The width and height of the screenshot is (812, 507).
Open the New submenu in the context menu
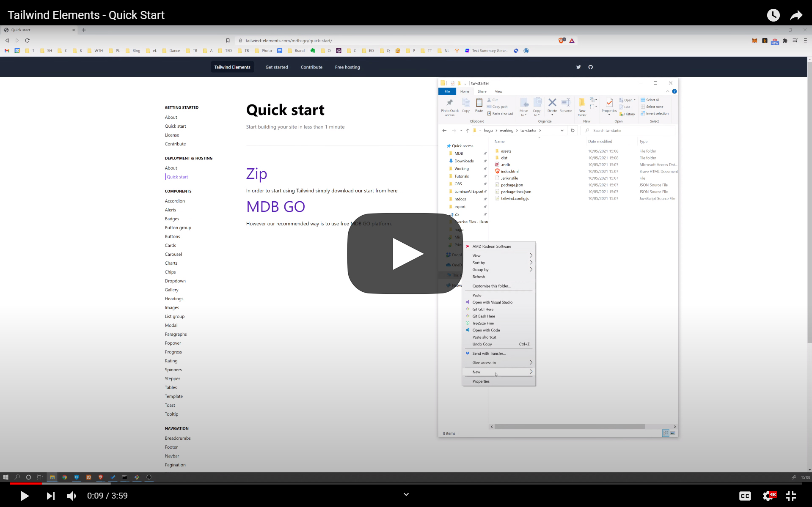(x=499, y=372)
